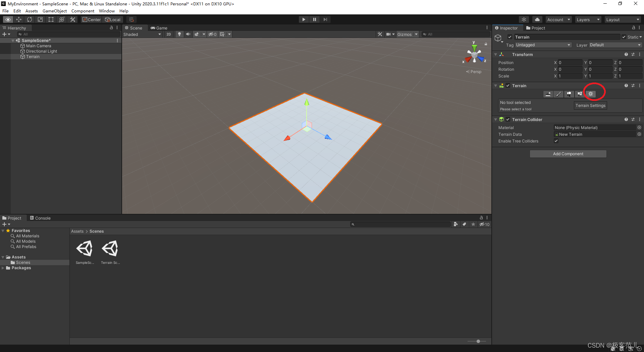Open Tag Untagged dropdown
This screenshot has height=352, width=644.
(x=543, y=45)
